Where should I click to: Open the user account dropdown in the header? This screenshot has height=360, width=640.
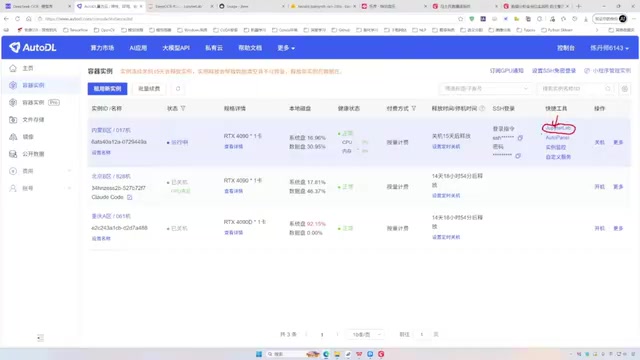609,48
